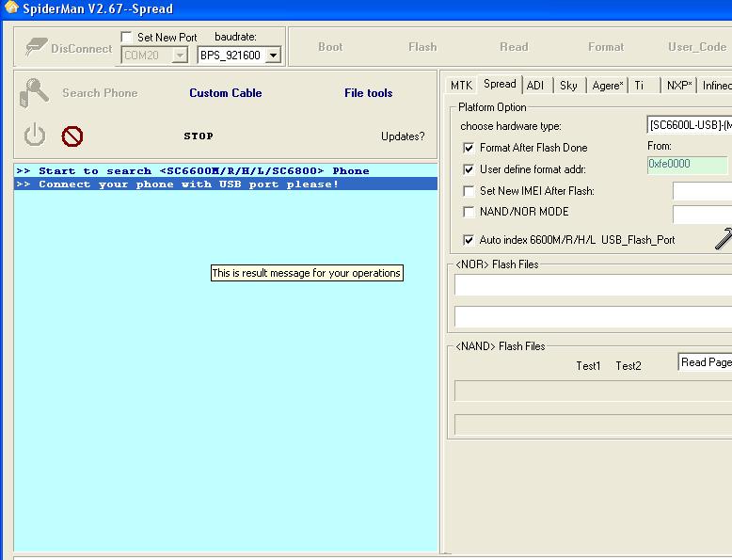This screenshot has height=560, width=732.
Task: Click the From address field 0xfe0000
Action: click(687, 164)
